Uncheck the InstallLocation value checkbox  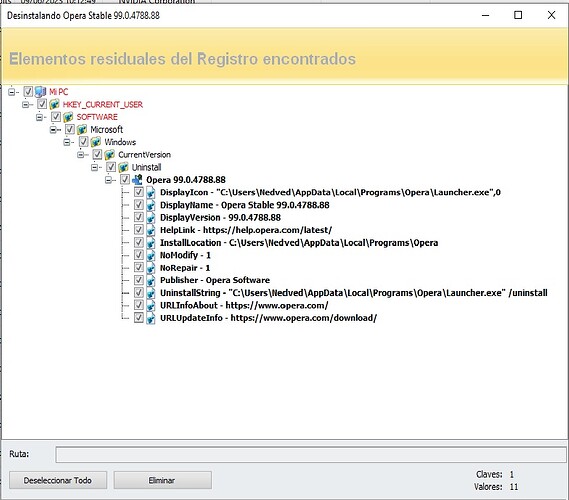[139, 242]
